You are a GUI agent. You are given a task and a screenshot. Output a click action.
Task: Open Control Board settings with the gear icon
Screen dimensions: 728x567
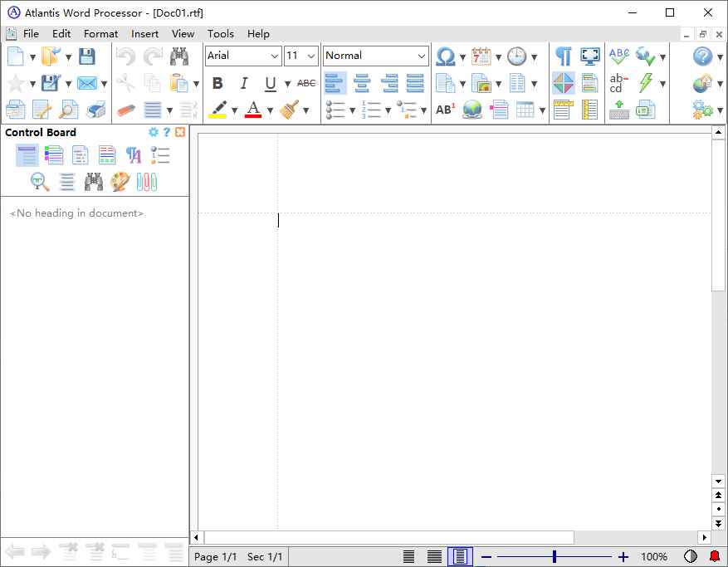pos(153,131)
